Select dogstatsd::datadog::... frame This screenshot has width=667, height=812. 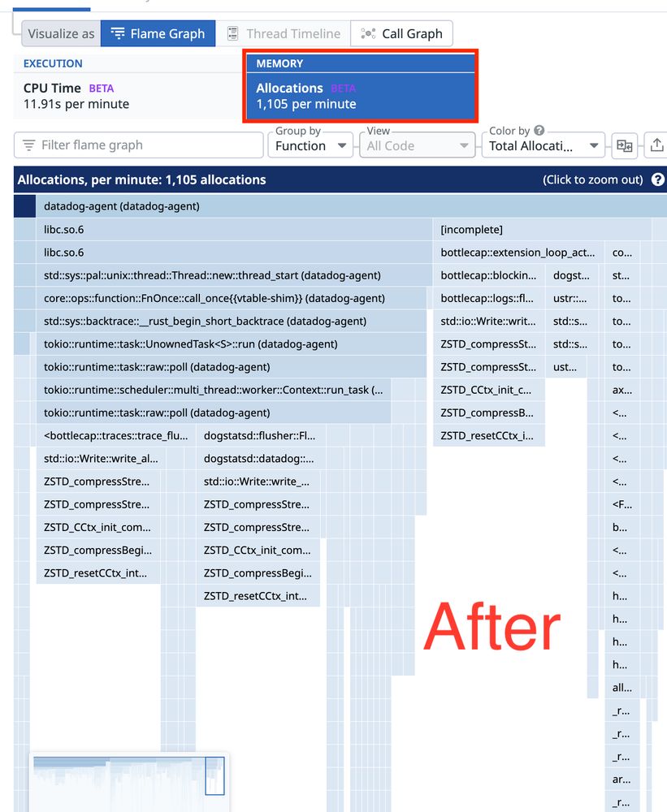[x=261, y=458]
